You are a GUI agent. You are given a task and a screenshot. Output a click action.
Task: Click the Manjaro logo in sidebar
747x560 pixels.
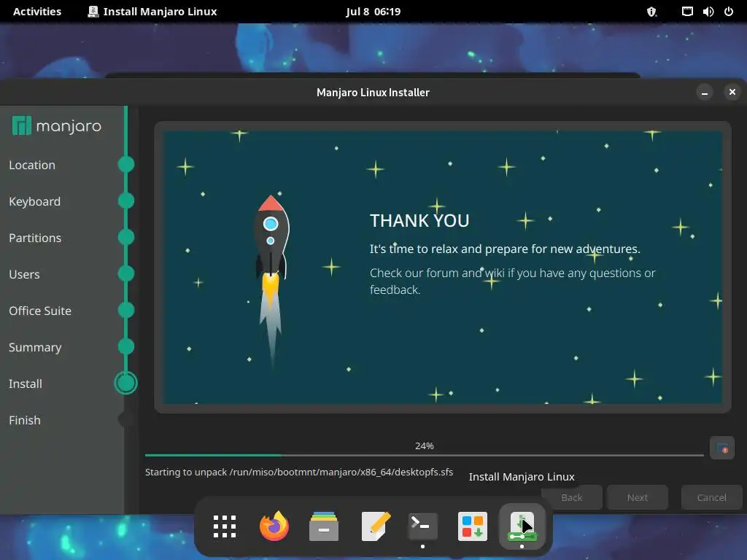tap(57, 125)
